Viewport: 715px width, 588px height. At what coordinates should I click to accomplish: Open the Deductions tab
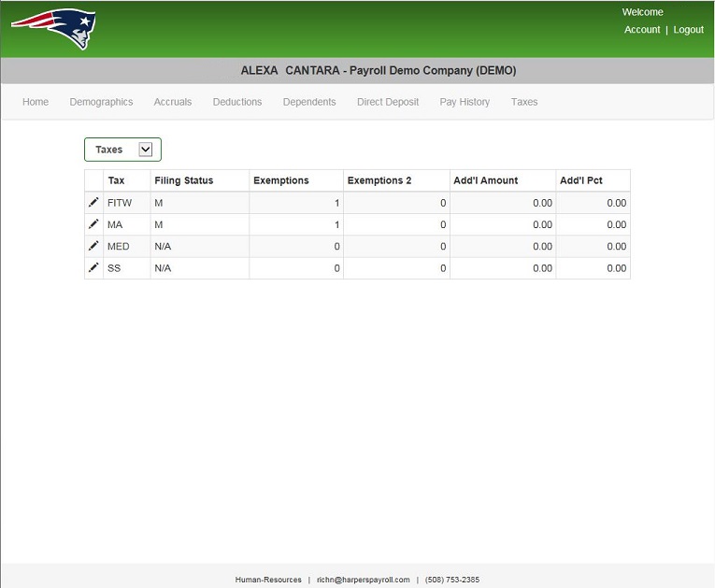click(237, 102)
